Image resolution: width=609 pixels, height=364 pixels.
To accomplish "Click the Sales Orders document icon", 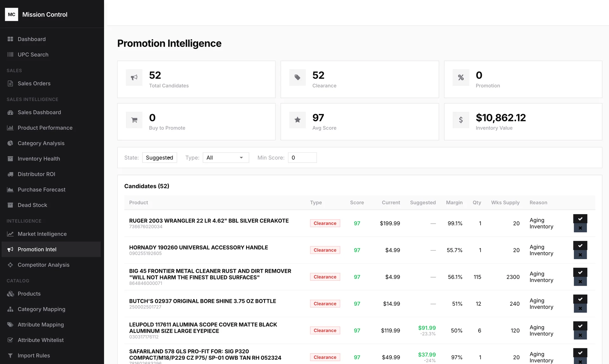I will [x=10, y=83].
